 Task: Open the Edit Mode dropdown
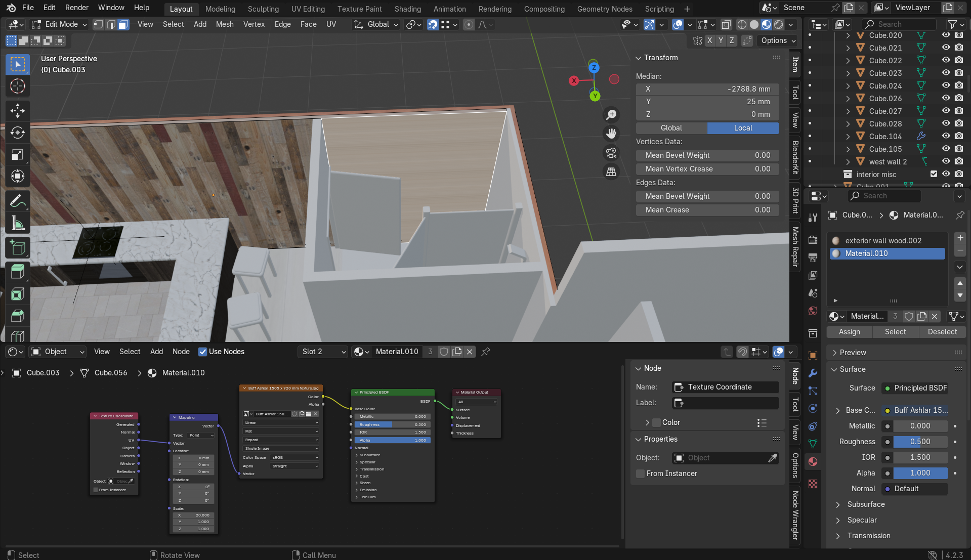click(x=59, y=24)
